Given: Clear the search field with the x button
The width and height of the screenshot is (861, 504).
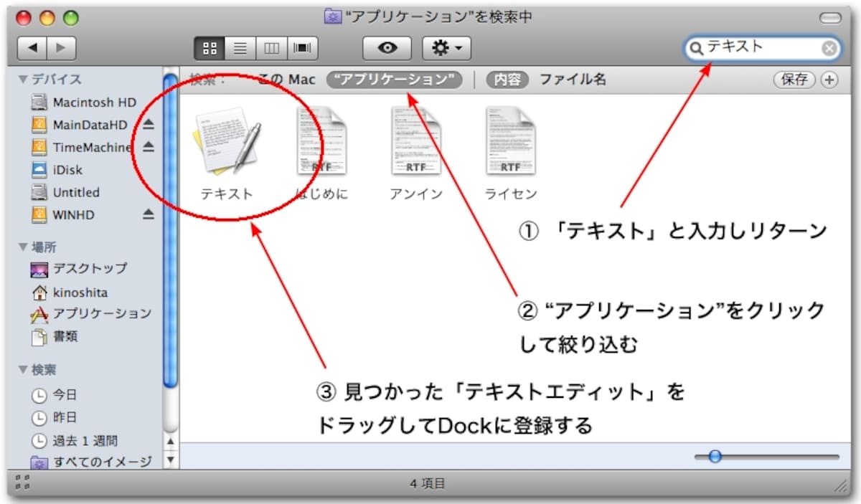Looking at the screenshot, I should coord(828,48).
